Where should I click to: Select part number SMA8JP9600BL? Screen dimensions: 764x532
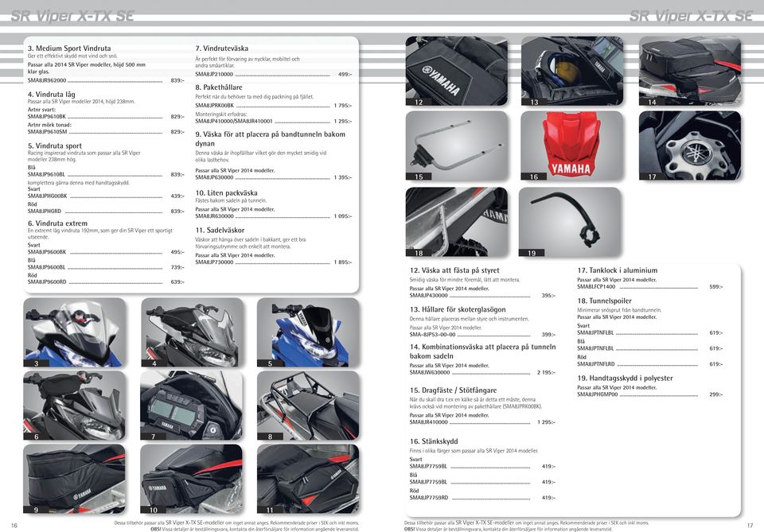tap(46, 267)
